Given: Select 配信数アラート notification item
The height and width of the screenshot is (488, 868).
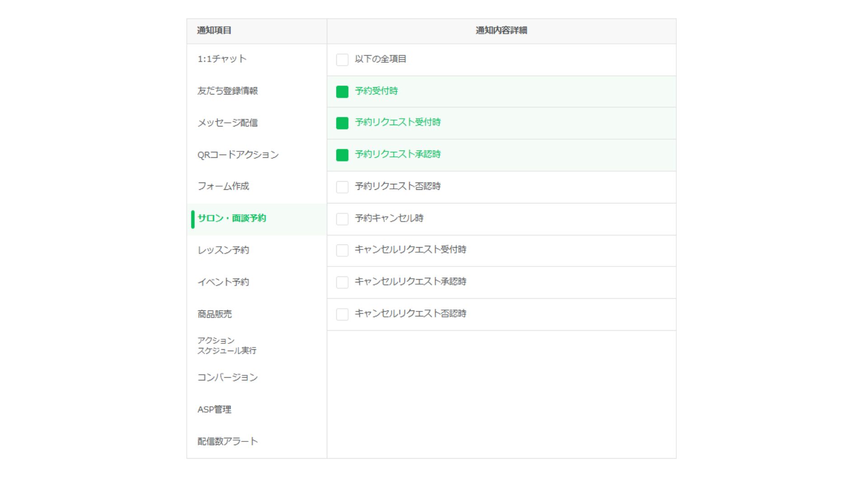Looking at the screenshot, I should [227, 441].
